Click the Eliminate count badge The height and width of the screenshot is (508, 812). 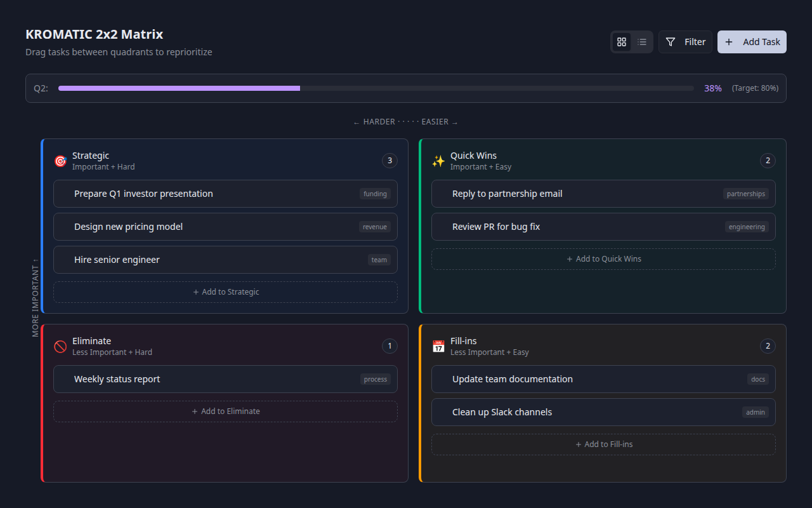click(x=390, y=346)
